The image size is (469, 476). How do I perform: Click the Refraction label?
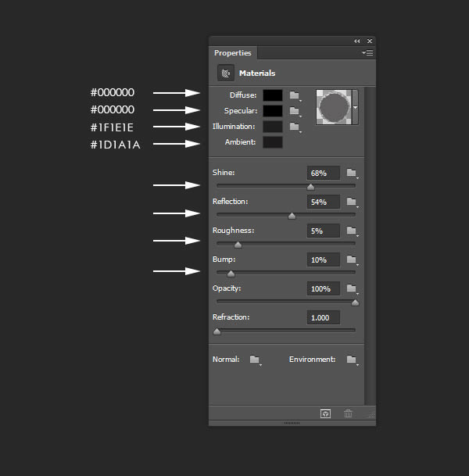coord(231,317)
